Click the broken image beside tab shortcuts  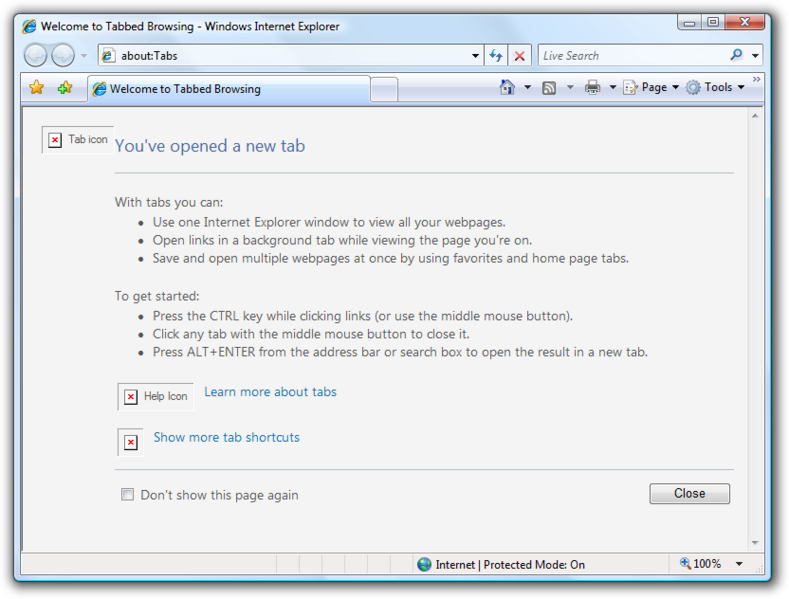click(x=131, y=442)
